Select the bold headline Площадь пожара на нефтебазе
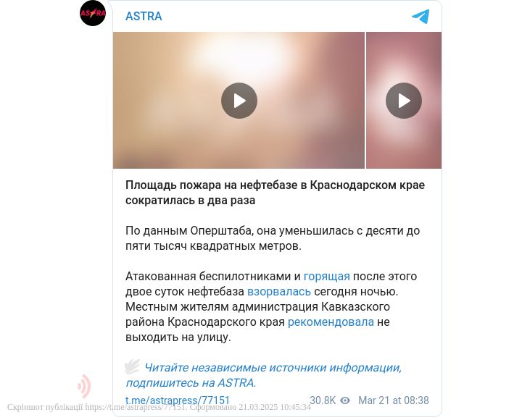The height and width of the screenshot is (420, 522). [x=275, y=193]
